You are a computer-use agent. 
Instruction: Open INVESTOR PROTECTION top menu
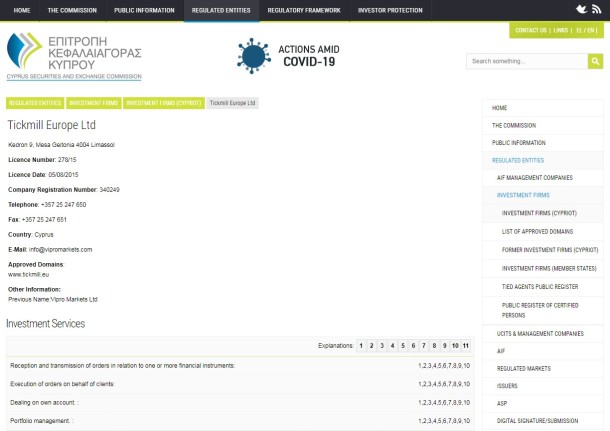pyautogui.click(x=390, y=11)
